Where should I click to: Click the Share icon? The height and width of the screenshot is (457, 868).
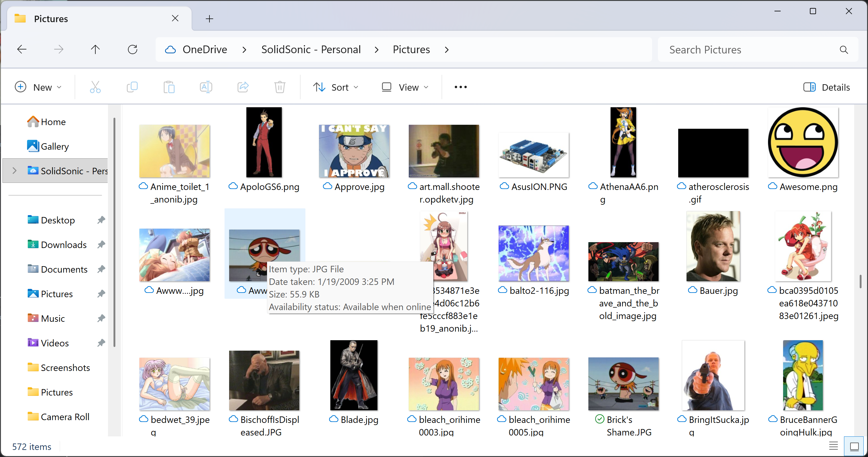click(x=243, y=87)
